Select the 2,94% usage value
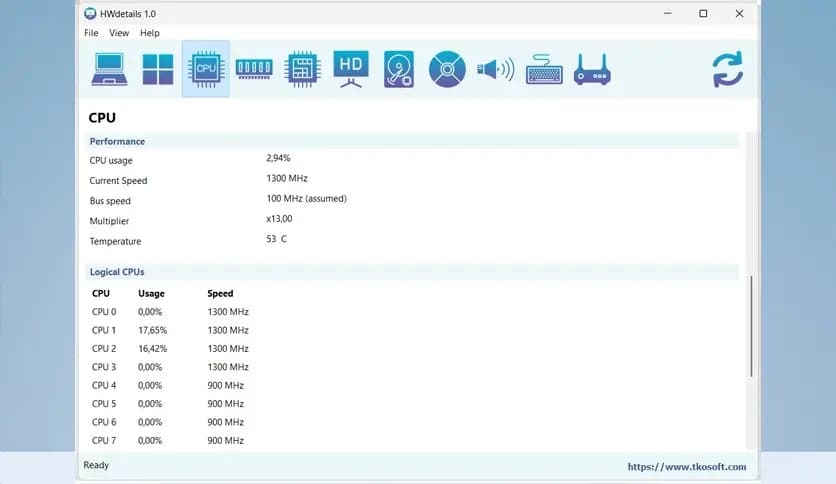 [x=278, y=158]
